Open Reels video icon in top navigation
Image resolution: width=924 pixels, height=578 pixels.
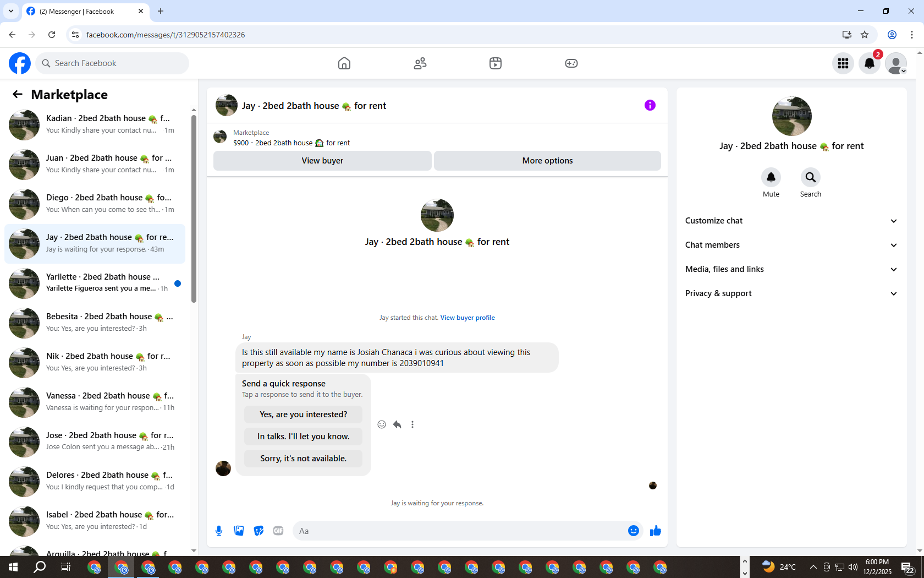(x=496, y=63)
